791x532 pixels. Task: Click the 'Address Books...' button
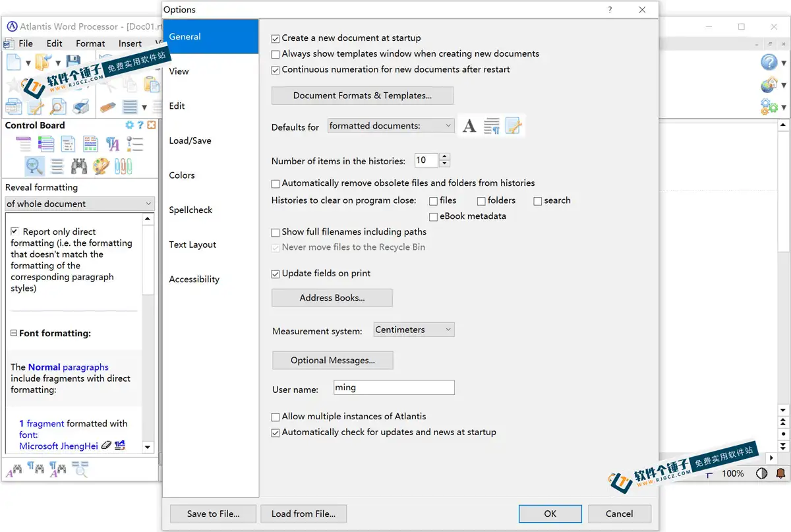pyautogui.click(x=332, y=298)
